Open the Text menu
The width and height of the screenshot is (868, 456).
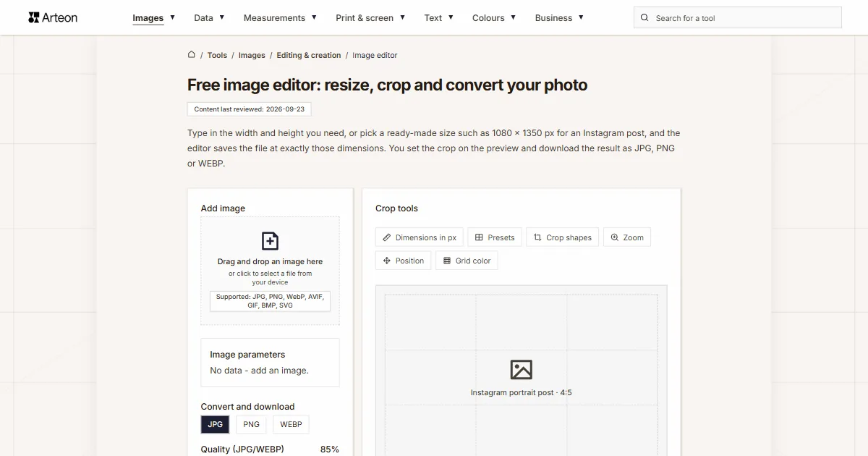(x=433, y=18)
